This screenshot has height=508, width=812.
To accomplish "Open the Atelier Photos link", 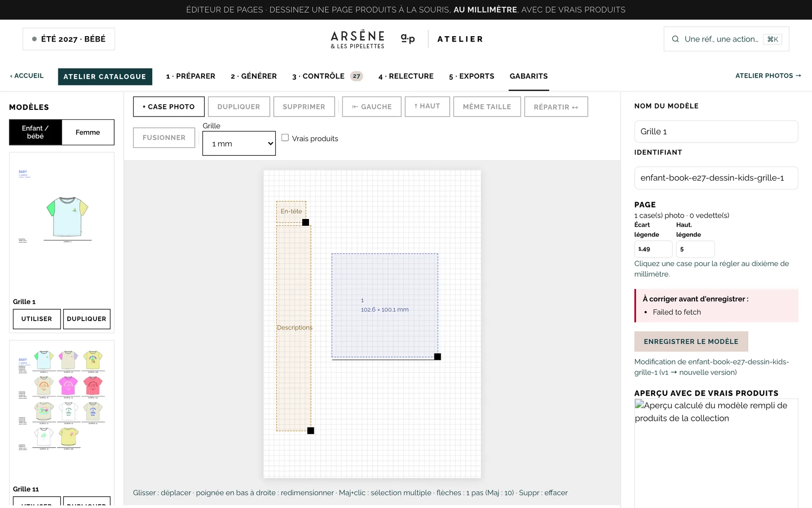I will click(x=768, y=76).
